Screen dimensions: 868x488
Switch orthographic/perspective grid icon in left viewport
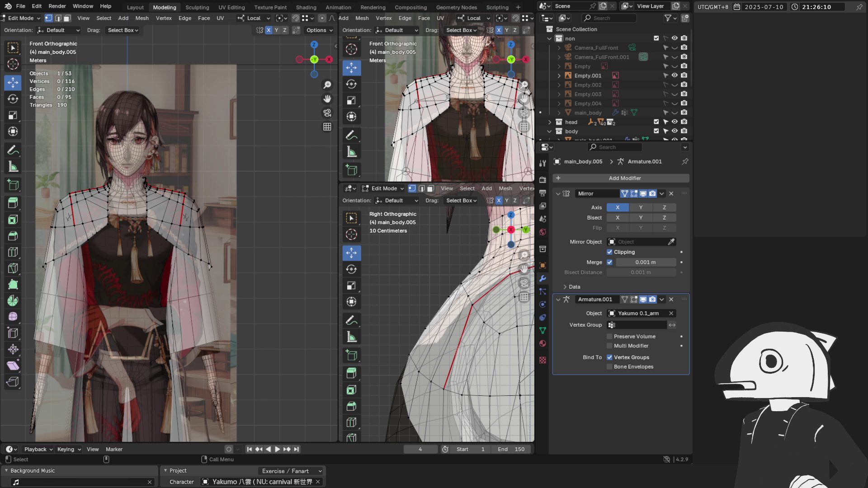coord(327,127)
